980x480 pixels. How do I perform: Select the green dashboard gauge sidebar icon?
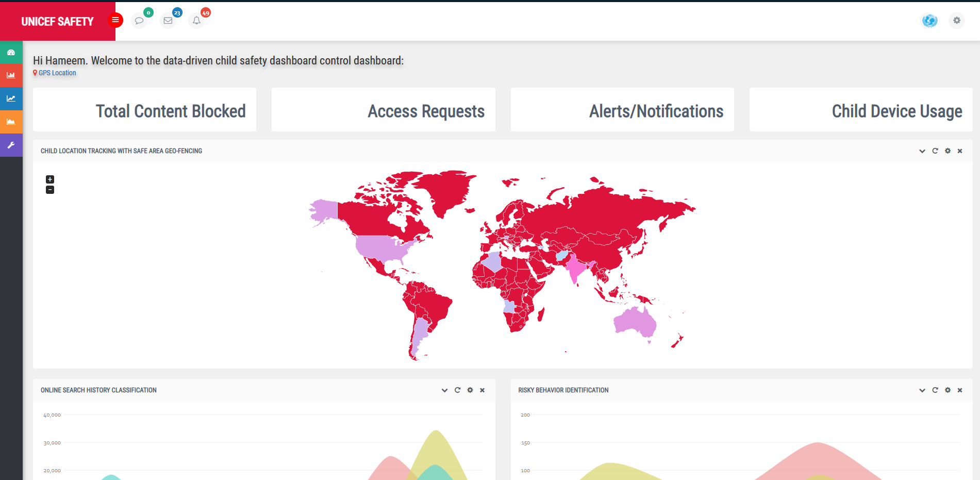[11, 53]
